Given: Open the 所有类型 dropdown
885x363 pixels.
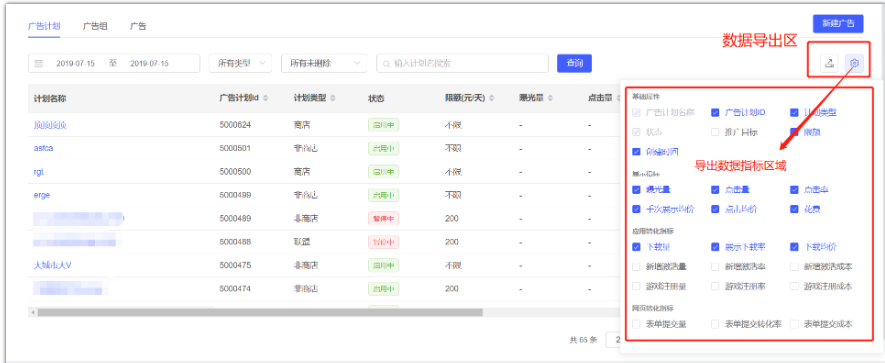Looking at the screenshot, I should 240,64.
